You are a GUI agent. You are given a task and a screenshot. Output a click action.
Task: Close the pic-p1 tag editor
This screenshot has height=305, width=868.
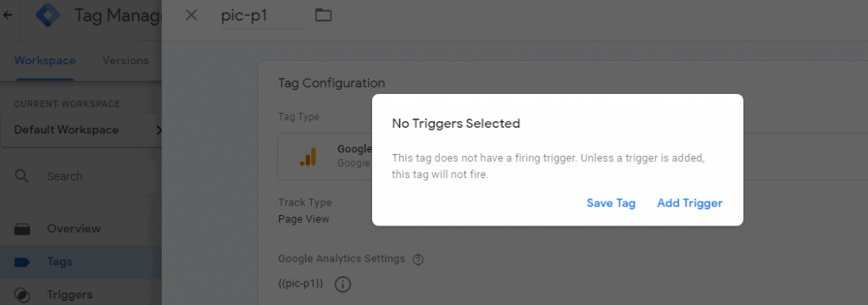coord(191,15)
